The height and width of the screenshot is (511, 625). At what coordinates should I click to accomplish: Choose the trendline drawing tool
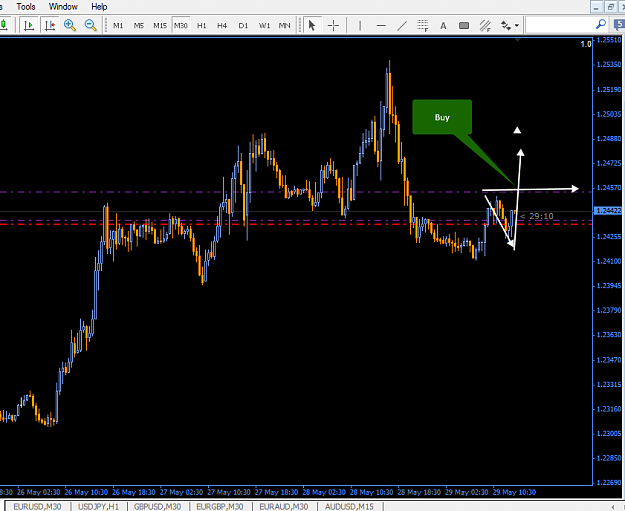click(402, 26)
